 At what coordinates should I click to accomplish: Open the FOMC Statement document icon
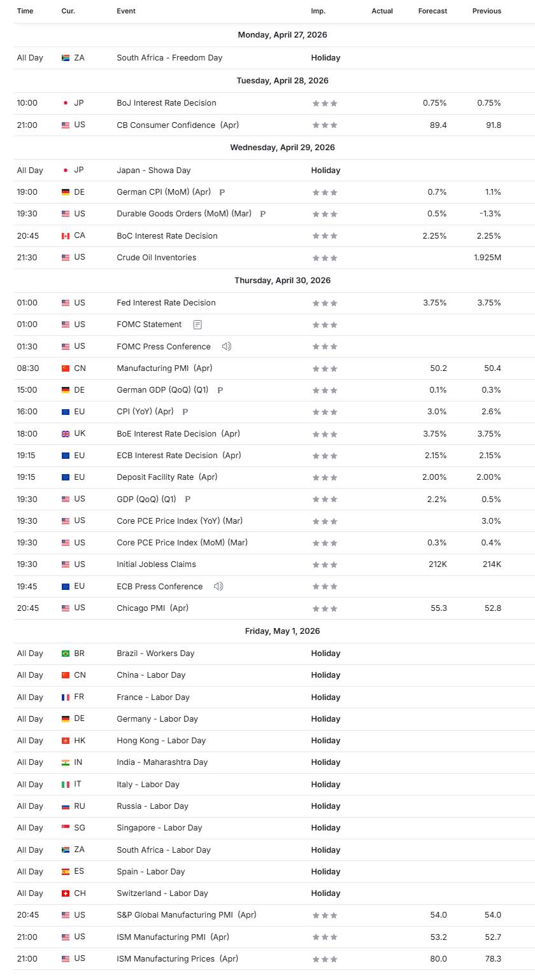[x=197, y=325]
